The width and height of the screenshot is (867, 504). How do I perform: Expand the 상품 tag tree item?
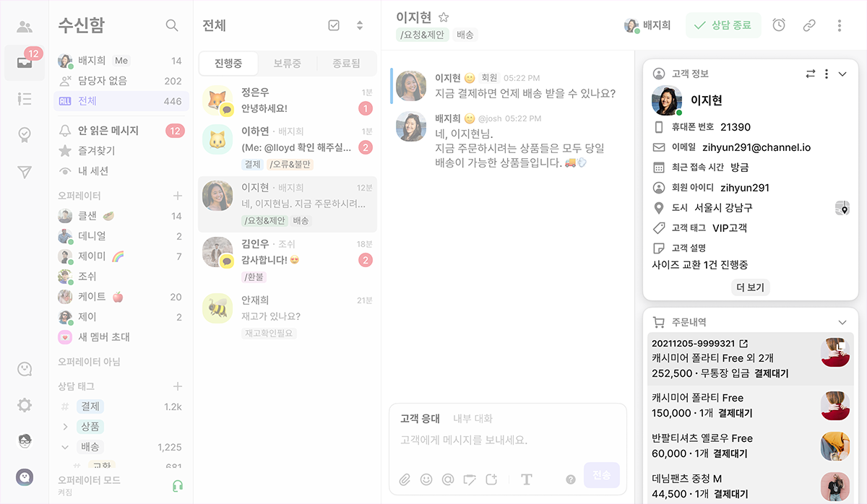pyautogui.click(x=65, y=427)
